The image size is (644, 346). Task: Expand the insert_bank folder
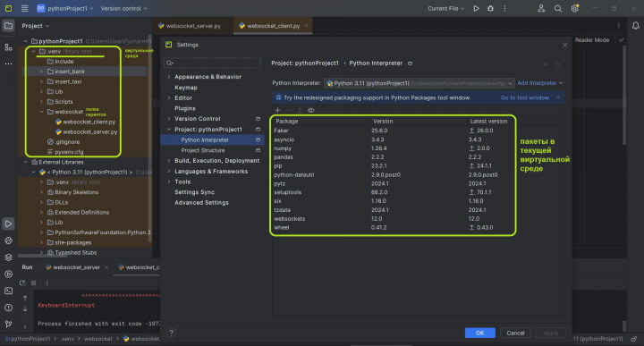[41, 72]
